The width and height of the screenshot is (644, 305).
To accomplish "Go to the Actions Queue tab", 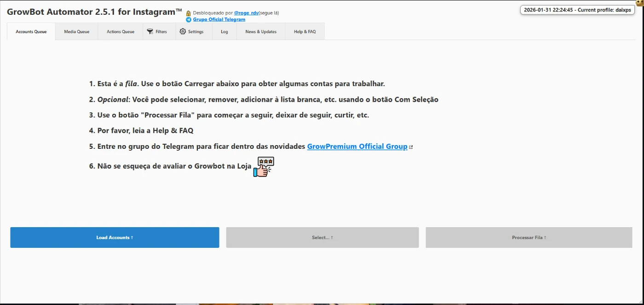I will tap(121, 32).
